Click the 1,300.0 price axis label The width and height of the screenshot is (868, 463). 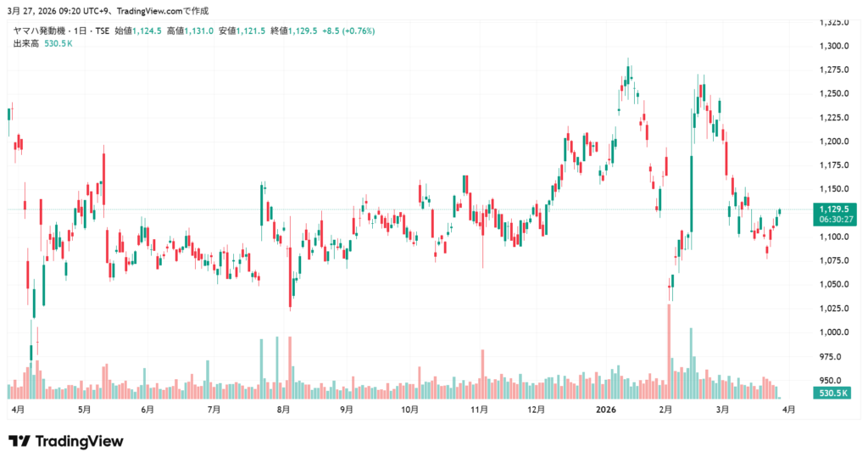click(x=835, y=46)
